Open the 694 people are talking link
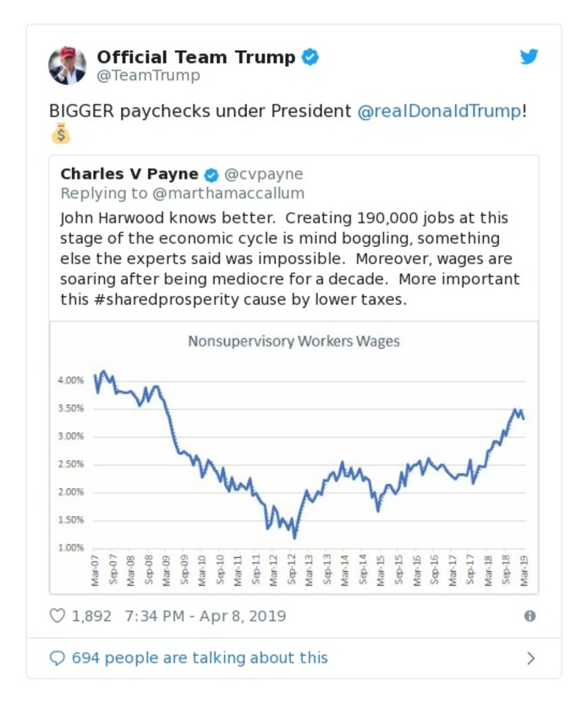Image resolution: width=588 pixels, height=705 pixels. [x=200, y=658]
